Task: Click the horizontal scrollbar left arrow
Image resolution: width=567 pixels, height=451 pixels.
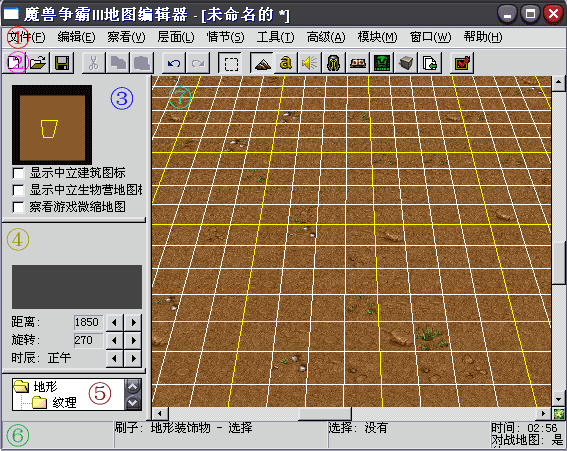Action: coord(159,413)
